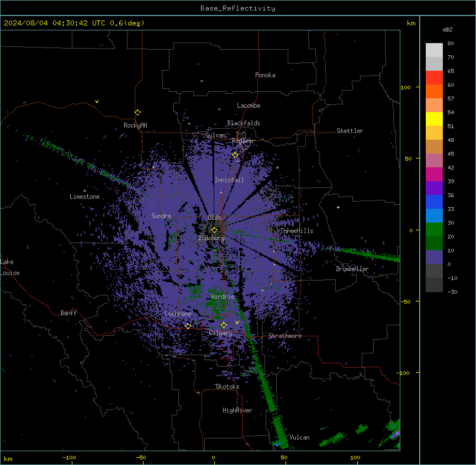Image resolution: width=476 pixels, height=465 pixels.
Task: Select the Cochrane label
Action: pyautogui.click(x=178, y=314)
